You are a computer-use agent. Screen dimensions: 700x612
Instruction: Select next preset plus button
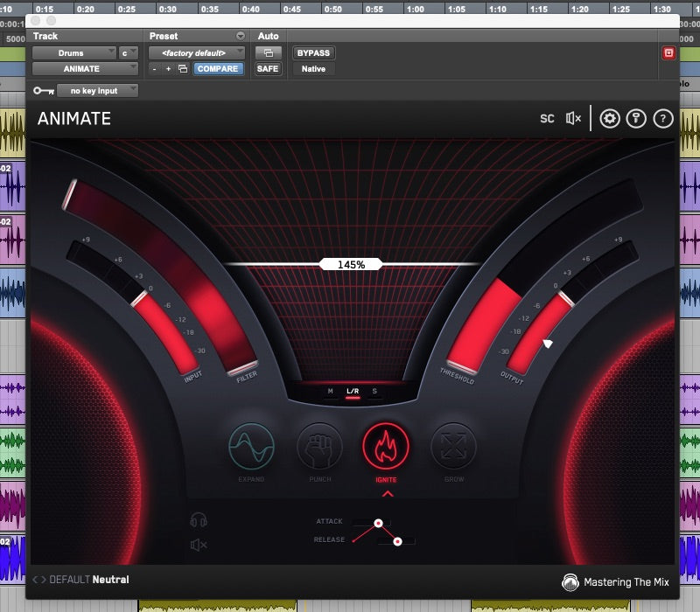[x=168, y=69]
